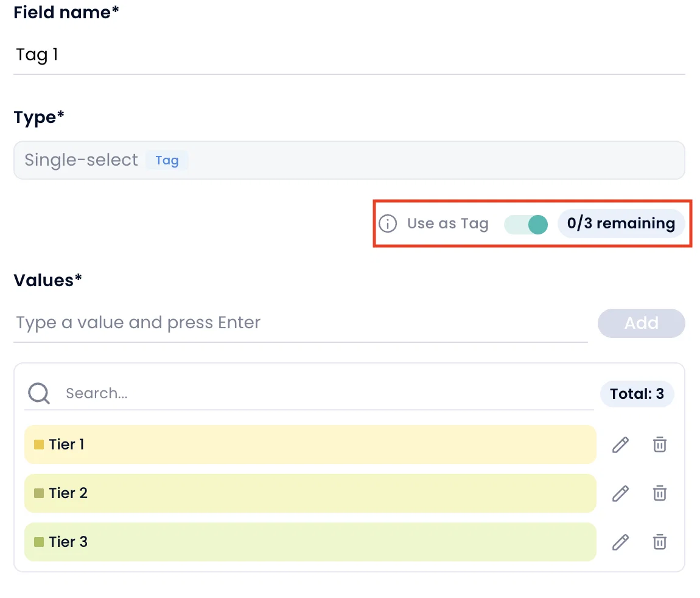Viewport: 700px width, 598px height.
Task: Edit the Tier 2 value with pencil icon
Action: click(620, 493)
